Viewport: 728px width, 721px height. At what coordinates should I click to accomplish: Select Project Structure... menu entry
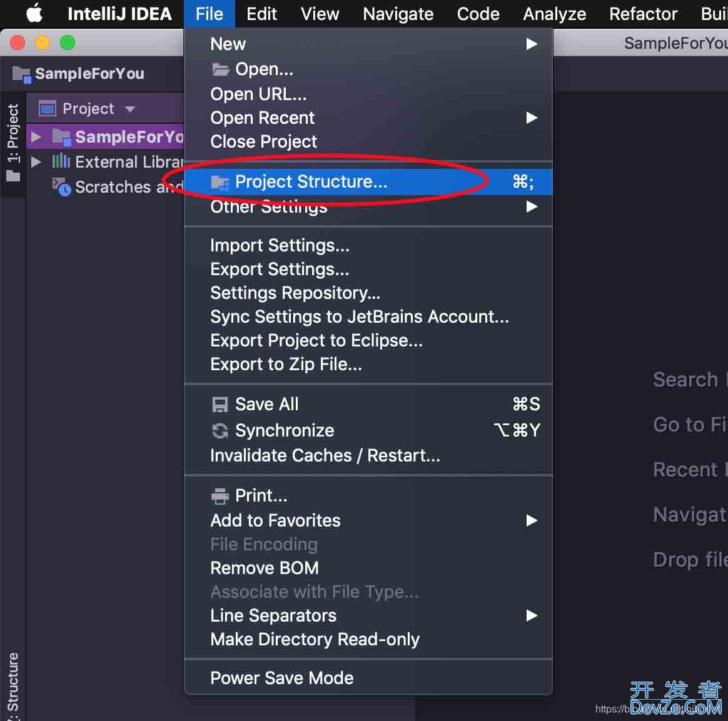click(x=368, y=182)
